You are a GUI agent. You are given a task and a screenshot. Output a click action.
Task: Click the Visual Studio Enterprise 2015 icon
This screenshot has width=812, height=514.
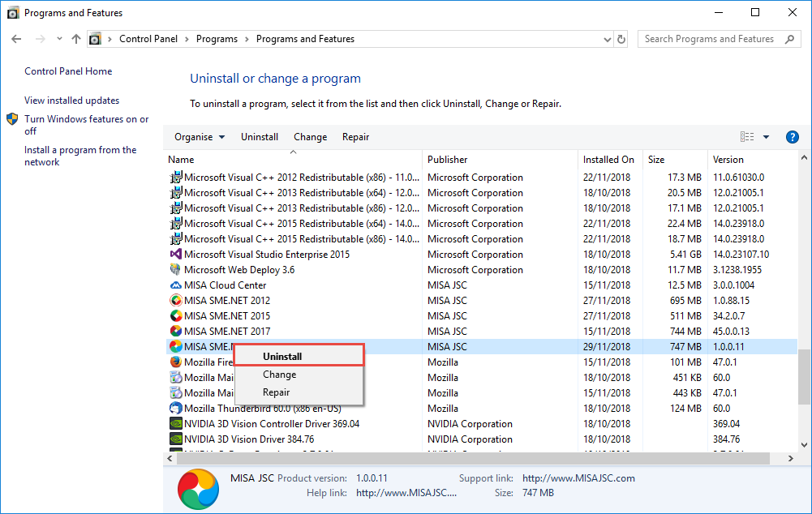176,254
